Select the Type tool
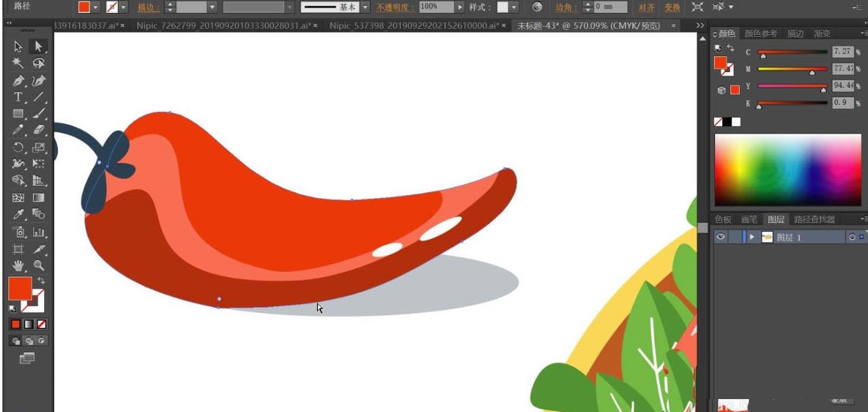 coord(18,97)
